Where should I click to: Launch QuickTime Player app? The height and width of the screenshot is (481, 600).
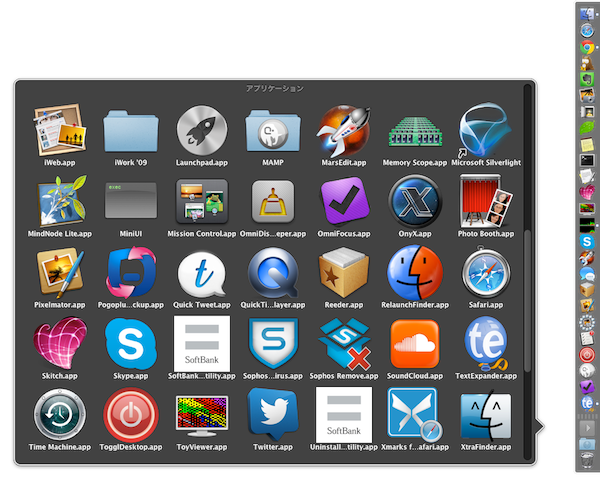pyautogui.click(x=273, y=272)
